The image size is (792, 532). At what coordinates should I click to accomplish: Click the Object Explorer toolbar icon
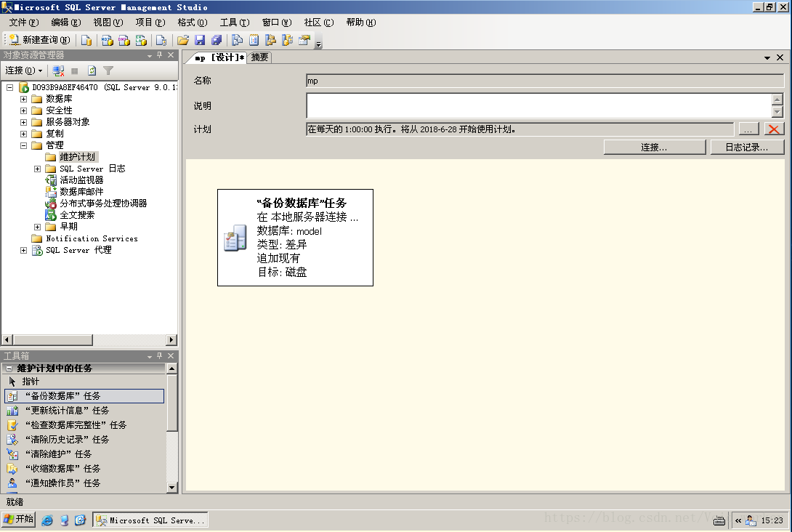point(271,41)
